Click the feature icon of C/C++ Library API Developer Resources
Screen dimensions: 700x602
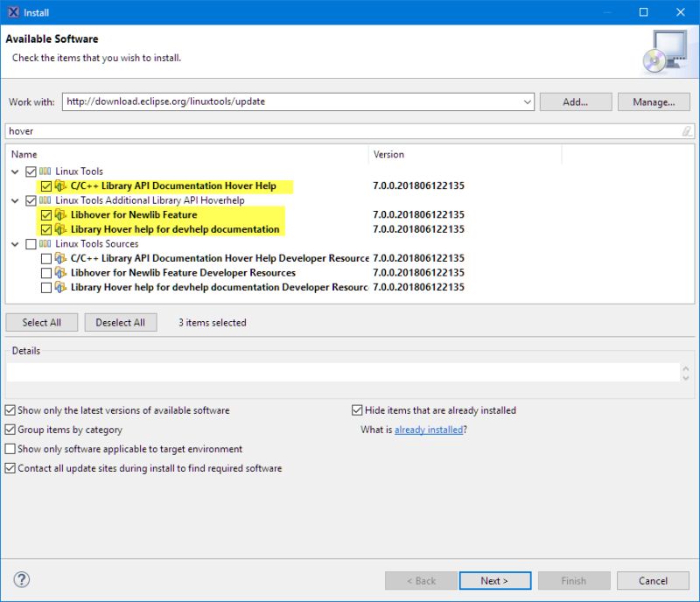[59, 258]
